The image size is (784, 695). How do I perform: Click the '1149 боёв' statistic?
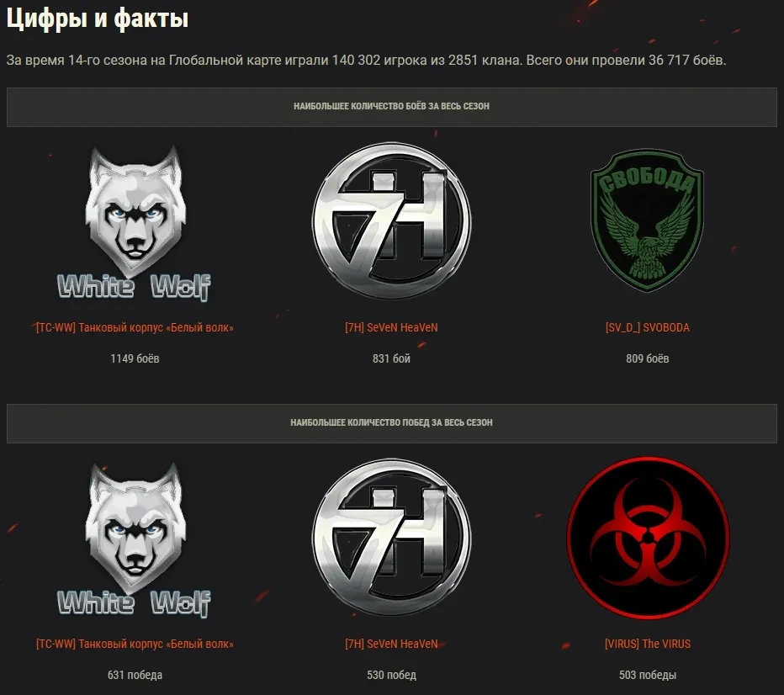(135, 358)
